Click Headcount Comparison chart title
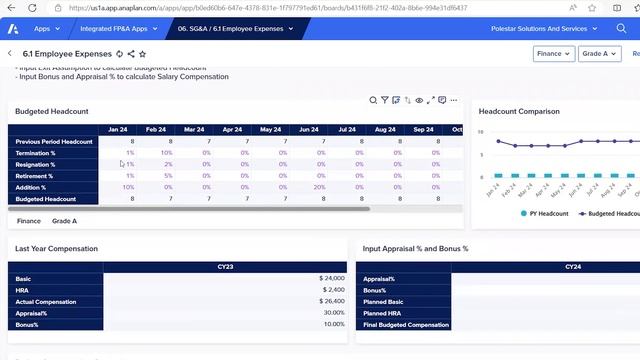640x360 pixels. click(x=519, y=111)
